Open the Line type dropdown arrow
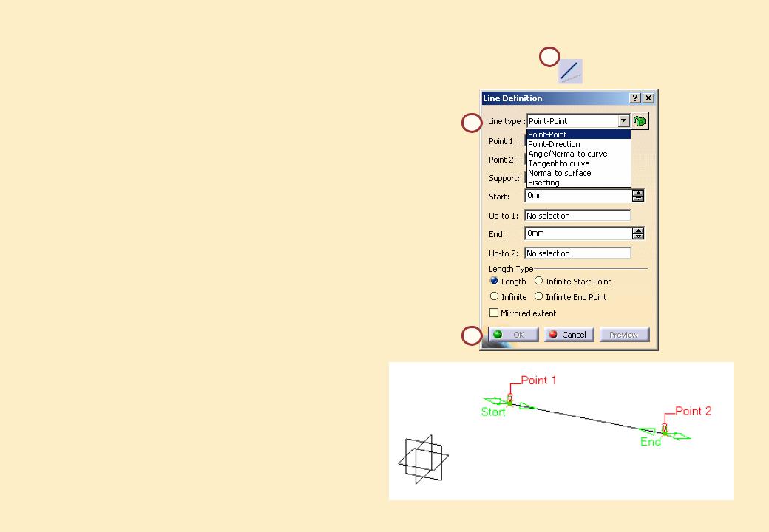Screen dimensions: 769x532 [623, 120]
